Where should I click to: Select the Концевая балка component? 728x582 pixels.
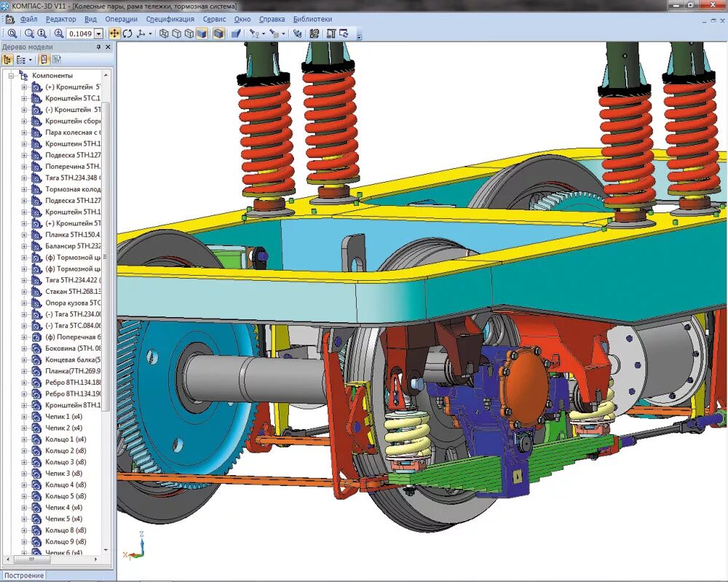point(73,359)
